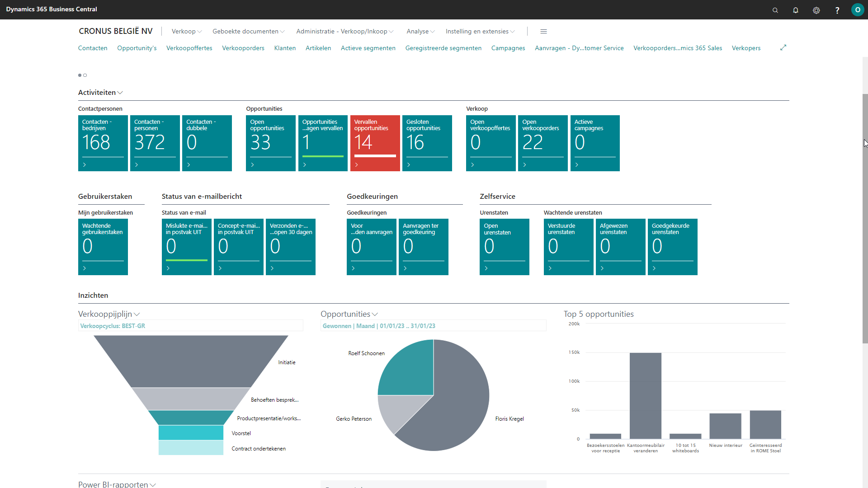Click the hamburger menu icon

tap(543, 31)
